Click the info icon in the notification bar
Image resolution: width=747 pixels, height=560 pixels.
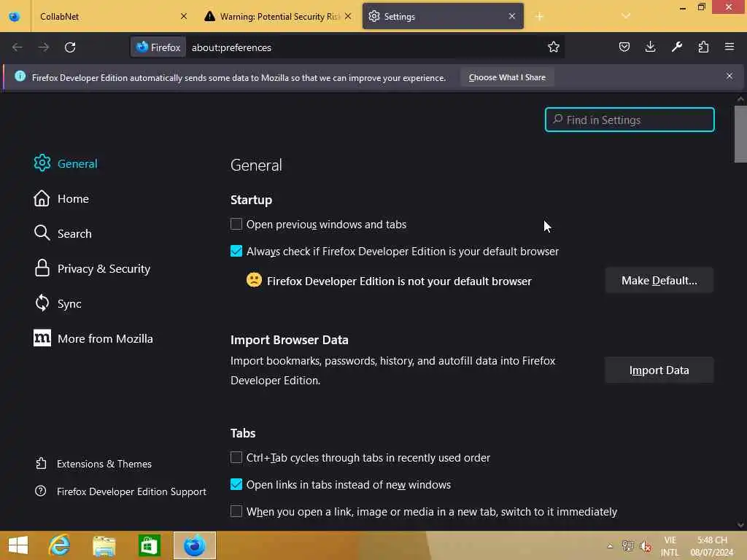pyautogui.click(x=20, y=76)
